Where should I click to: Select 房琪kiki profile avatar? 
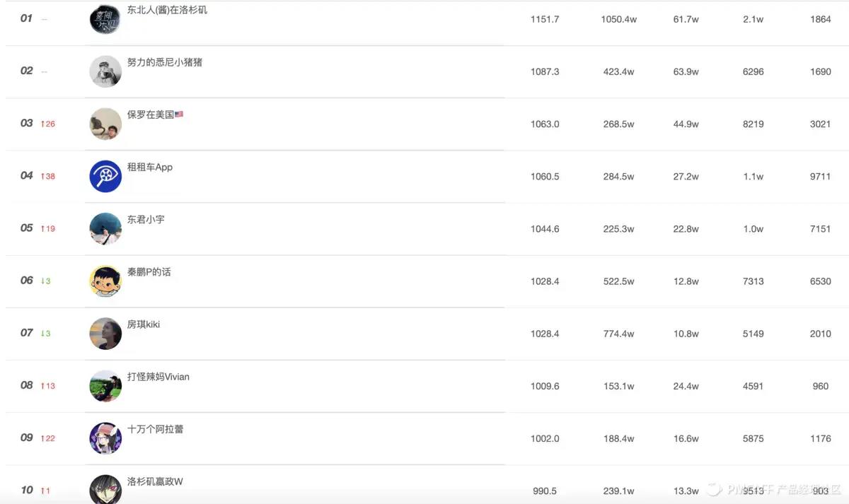point(105,333)
